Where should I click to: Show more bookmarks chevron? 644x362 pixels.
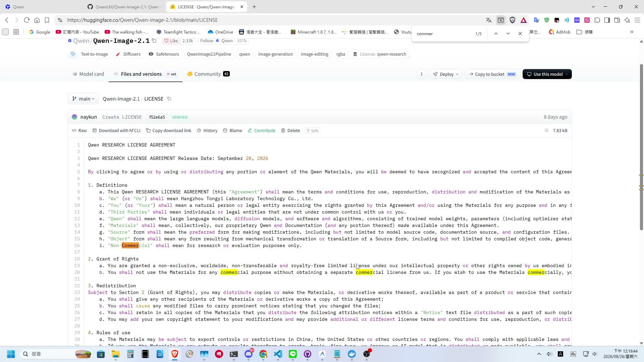[632, 32]
